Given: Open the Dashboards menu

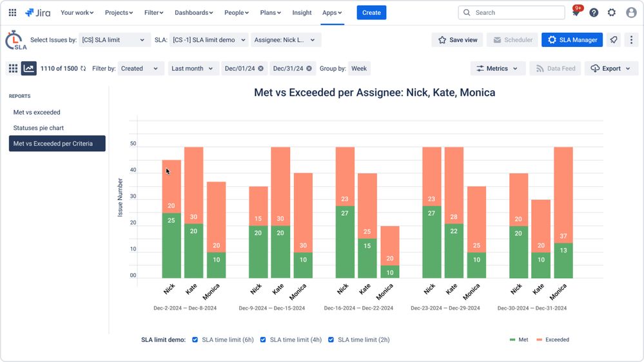Looking at the screenshot, I should (x=194, y=13).
